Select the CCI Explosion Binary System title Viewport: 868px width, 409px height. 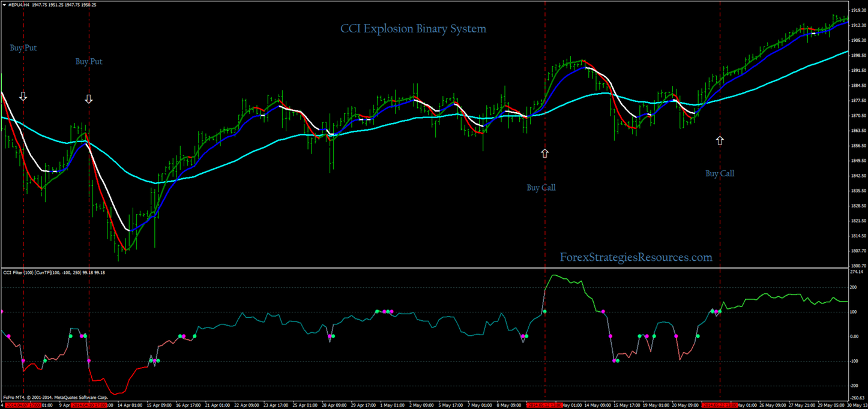[414, 28]
